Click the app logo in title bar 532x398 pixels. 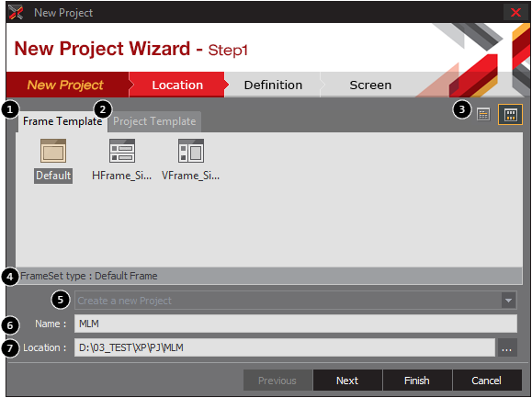pyautogui.click(x=16, y=13)
